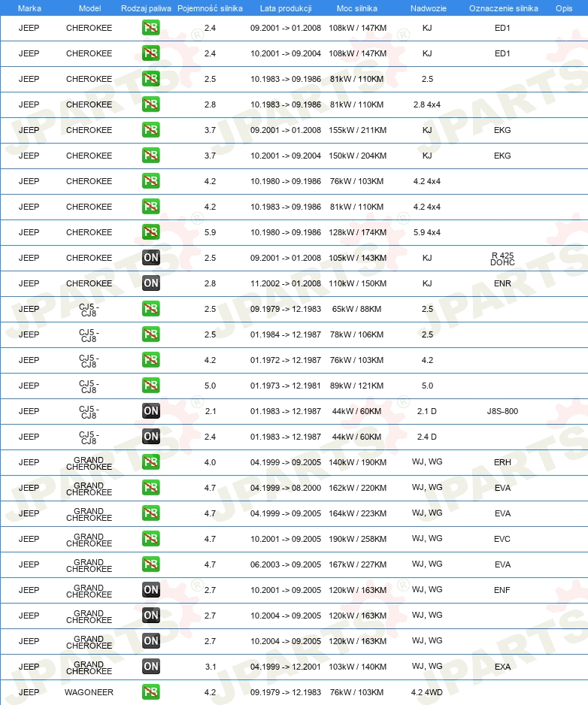
Task: Click the 190kW / 258KM power cell
Action: pos(357,539)
